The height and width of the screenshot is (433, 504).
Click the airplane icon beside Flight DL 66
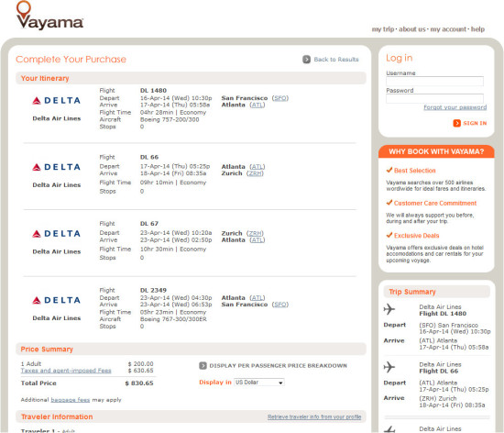pos(389,367)
